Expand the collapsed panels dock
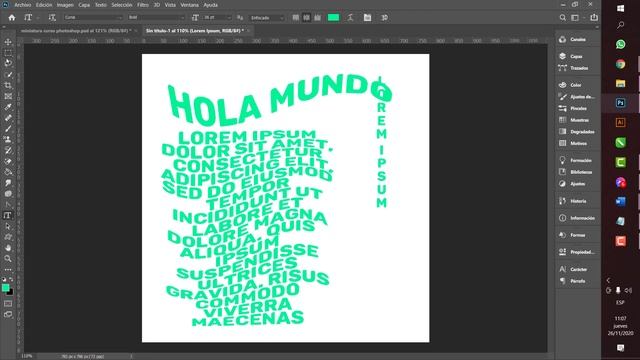This screenshot has height=360, width=640. pos(597,27)
